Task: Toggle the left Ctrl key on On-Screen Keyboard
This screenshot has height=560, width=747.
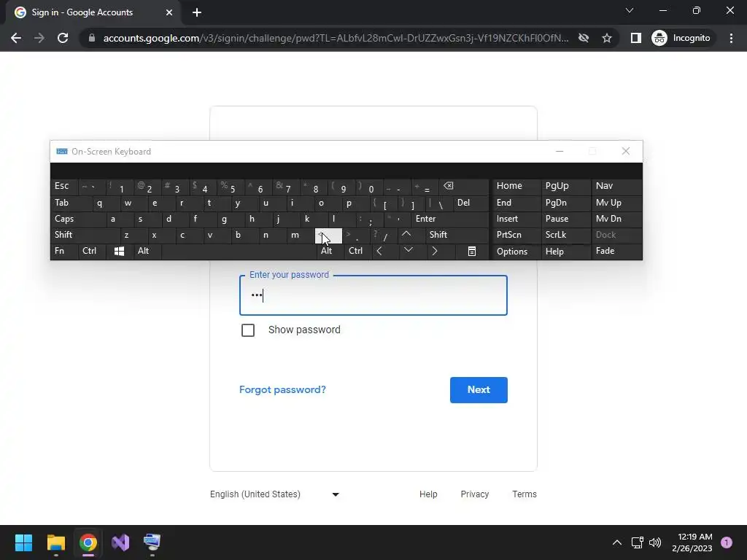Action: point(91,251)
